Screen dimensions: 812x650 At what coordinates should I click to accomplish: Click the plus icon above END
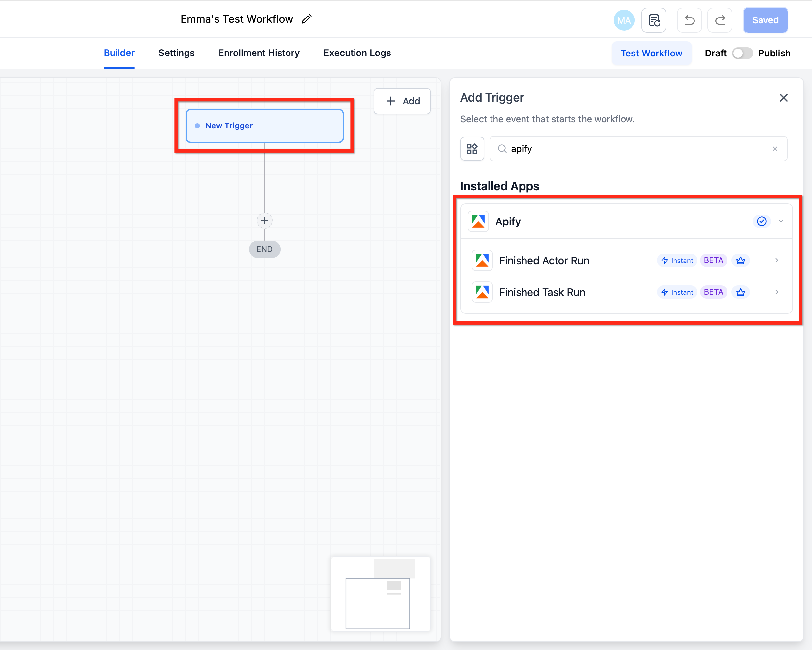coord(264,221)
